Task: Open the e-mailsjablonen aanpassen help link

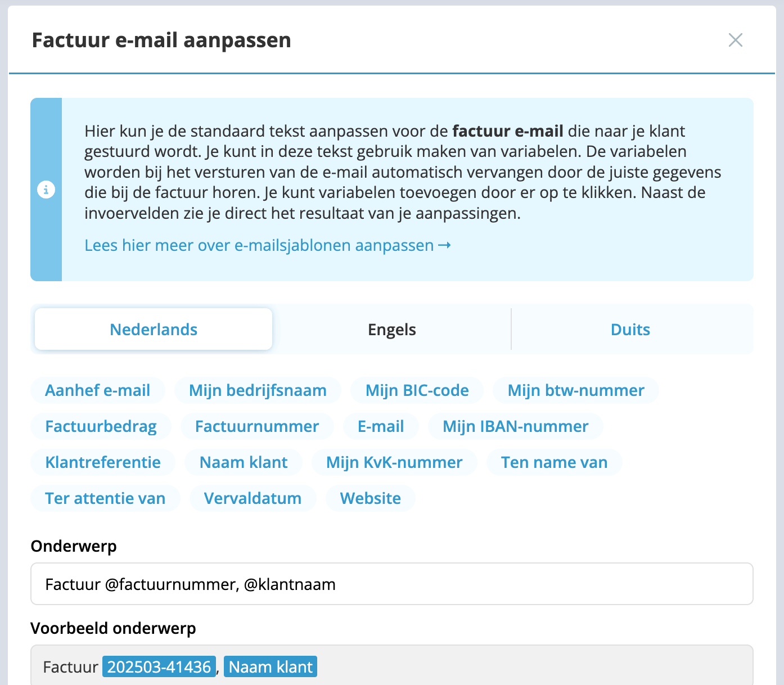Action: [x=267, y=245]
